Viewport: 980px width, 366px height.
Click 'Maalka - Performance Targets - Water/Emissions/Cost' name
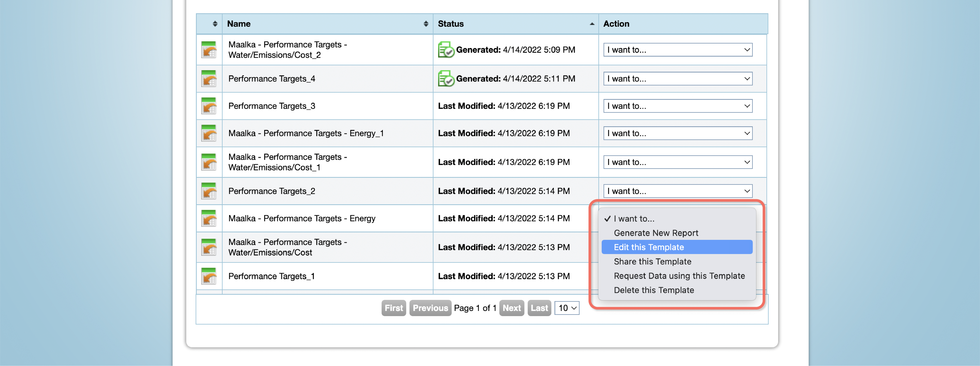(288, 247)
